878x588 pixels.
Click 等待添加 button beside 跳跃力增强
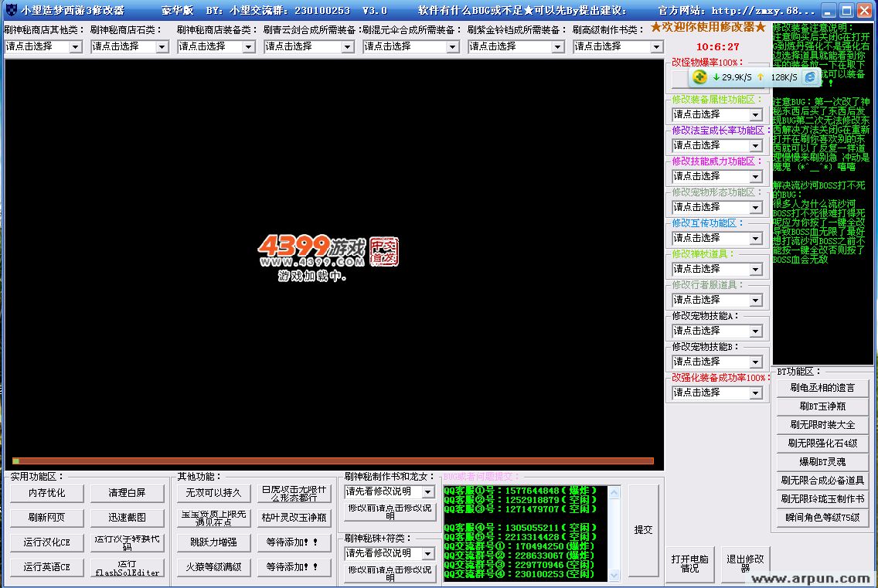tap(294, 542)
